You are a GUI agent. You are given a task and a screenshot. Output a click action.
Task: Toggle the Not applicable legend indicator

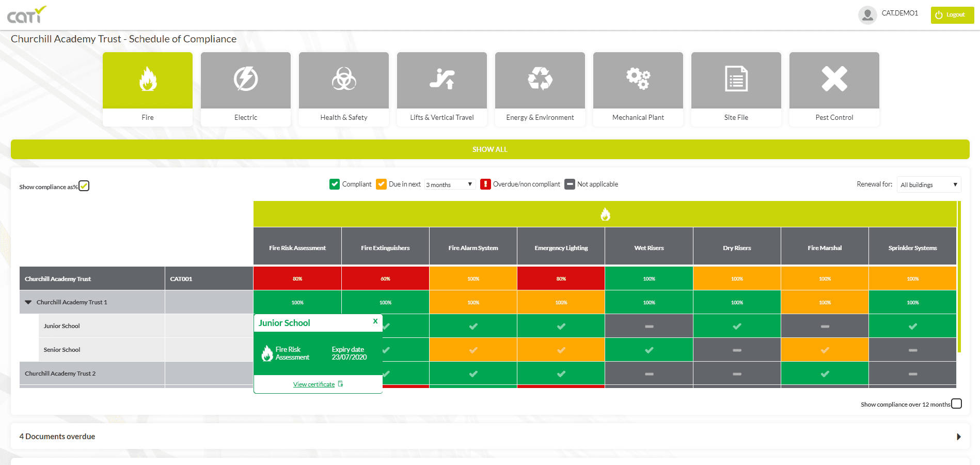click(x=570, y=184)
